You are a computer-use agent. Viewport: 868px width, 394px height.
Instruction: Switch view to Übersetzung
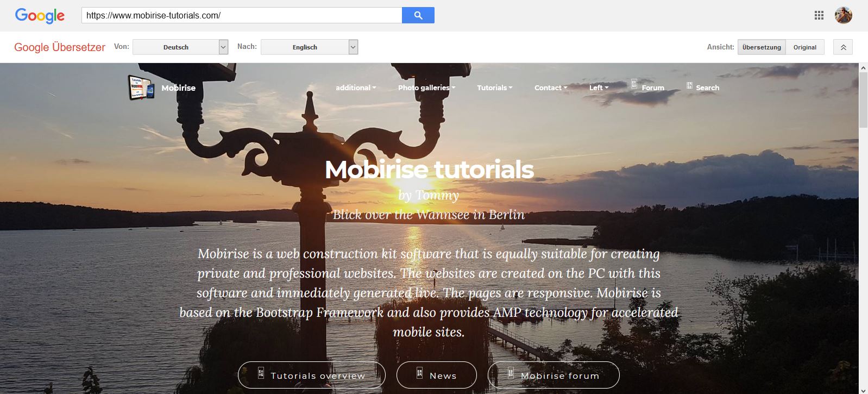coord(762,47)
